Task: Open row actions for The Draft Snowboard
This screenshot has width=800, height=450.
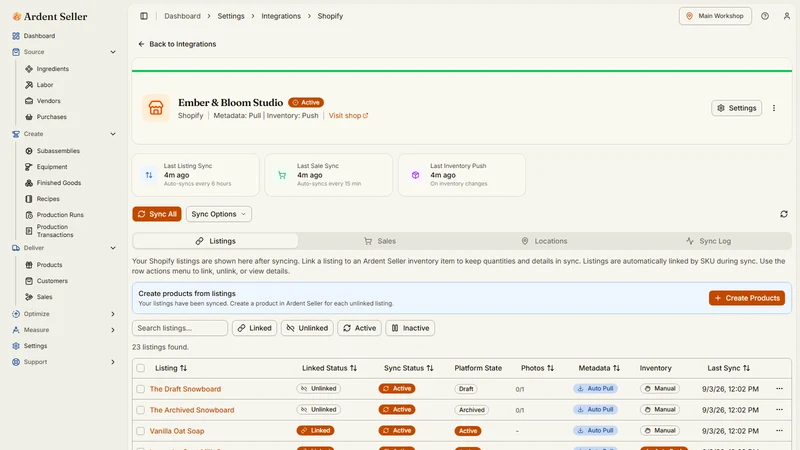Action: pyautogui.click(x=779, y=389)
